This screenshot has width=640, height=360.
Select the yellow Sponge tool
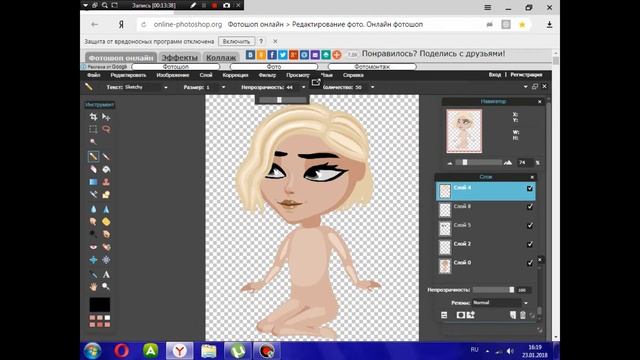click(106, 222)
